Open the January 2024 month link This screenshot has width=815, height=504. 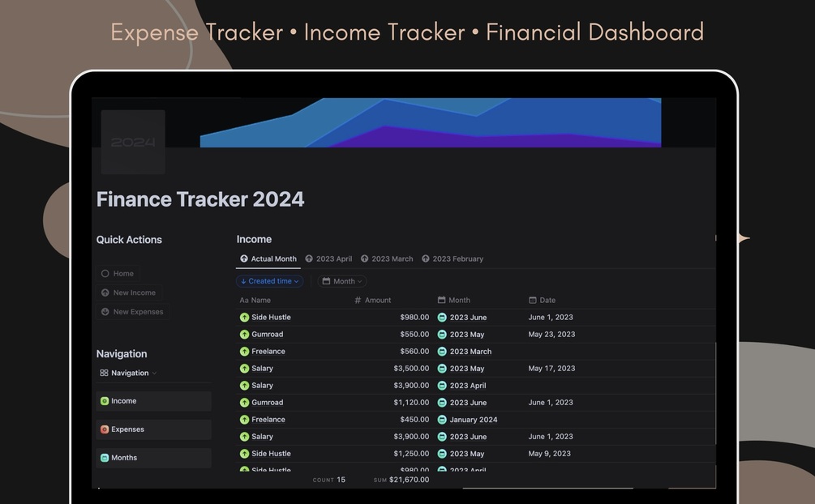[x=474, y=420]
